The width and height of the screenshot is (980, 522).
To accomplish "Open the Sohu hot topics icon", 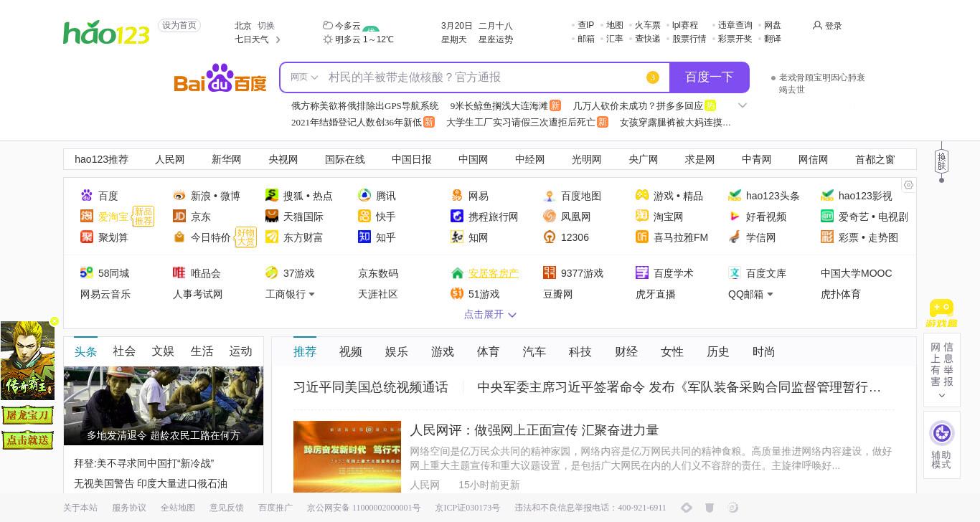I will [x=272, y=195].
